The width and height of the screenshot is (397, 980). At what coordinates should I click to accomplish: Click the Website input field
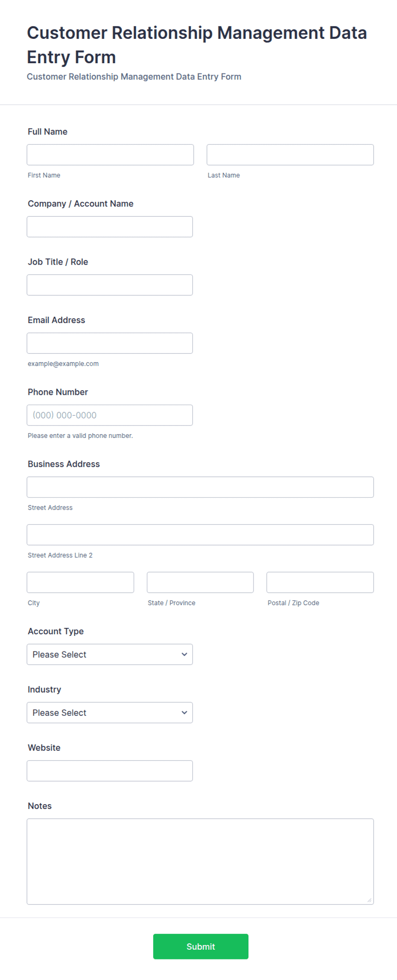pos(110,771)
